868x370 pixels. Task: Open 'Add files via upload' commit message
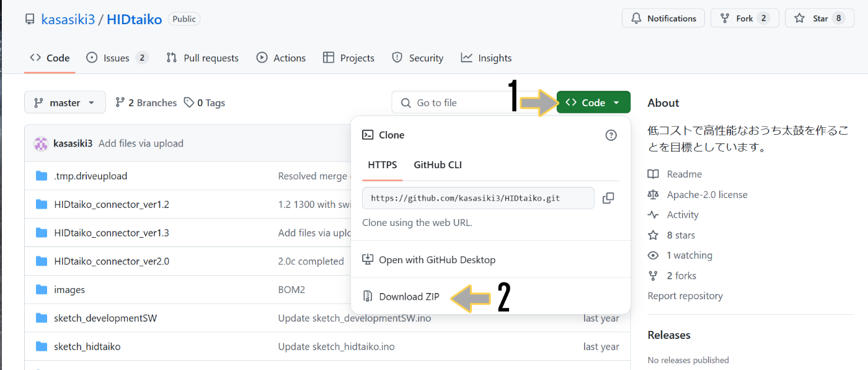click(x=141, y=143)
